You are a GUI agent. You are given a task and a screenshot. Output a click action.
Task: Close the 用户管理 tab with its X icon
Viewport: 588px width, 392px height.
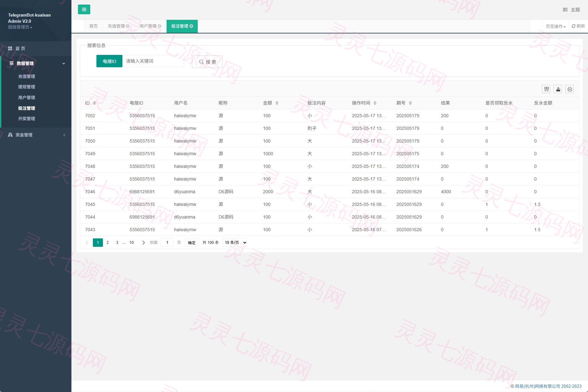[159, 26]
